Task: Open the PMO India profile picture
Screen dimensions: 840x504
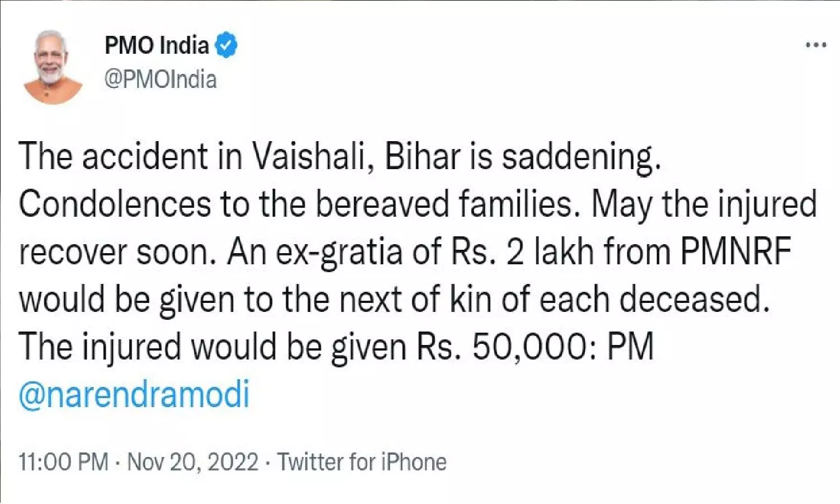Action: 52,67
